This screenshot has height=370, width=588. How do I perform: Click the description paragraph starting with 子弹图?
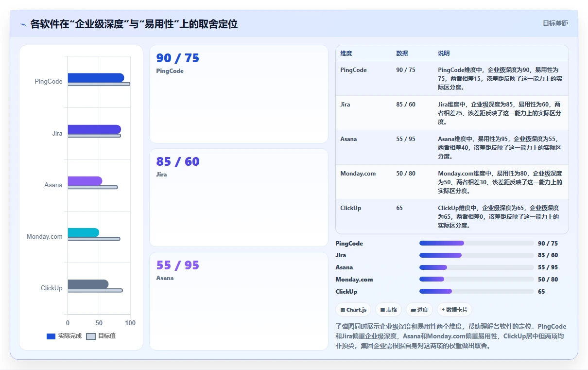click(x=450, y=336)
